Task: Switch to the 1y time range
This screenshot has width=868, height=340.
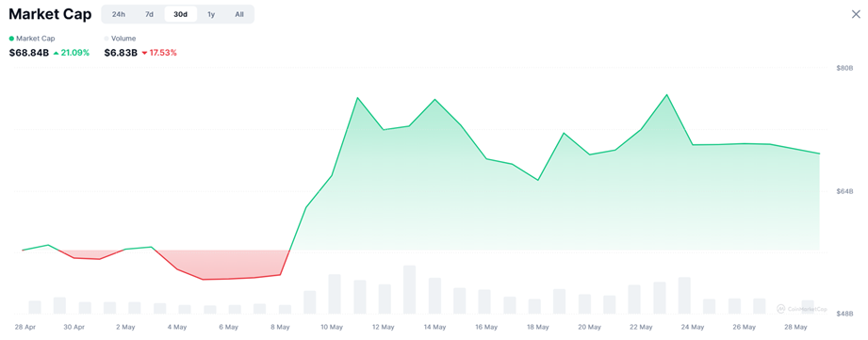Action: 211,14
